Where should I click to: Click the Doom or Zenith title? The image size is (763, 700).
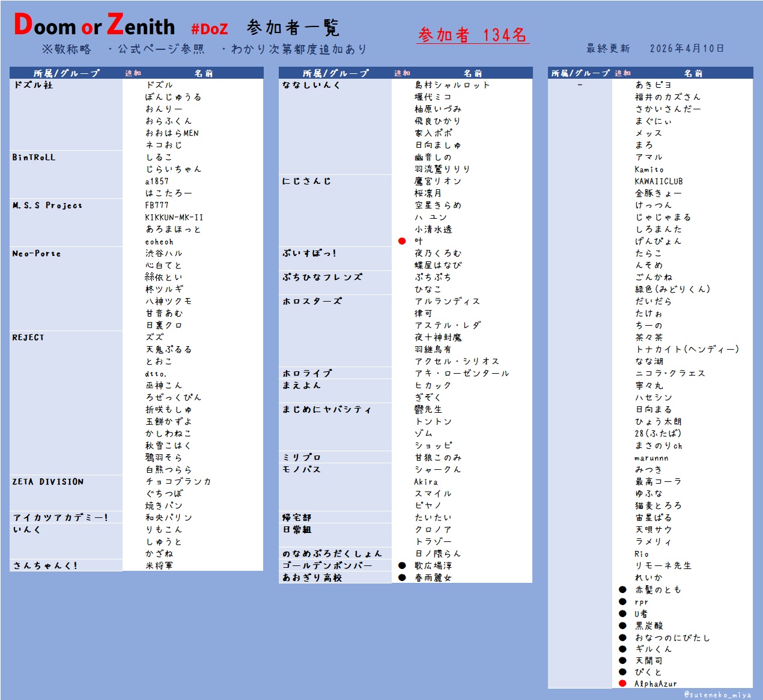[x=94, y=25]
